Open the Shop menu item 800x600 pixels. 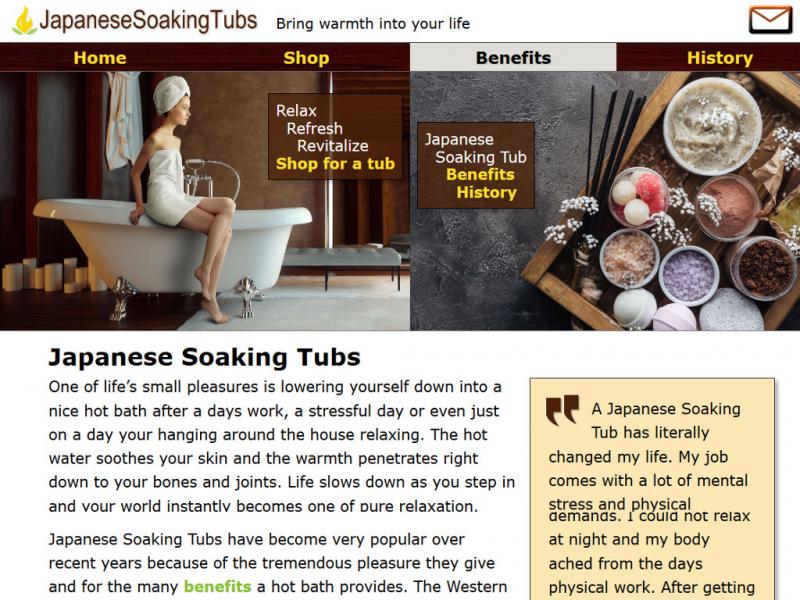(x=306, y=58)
